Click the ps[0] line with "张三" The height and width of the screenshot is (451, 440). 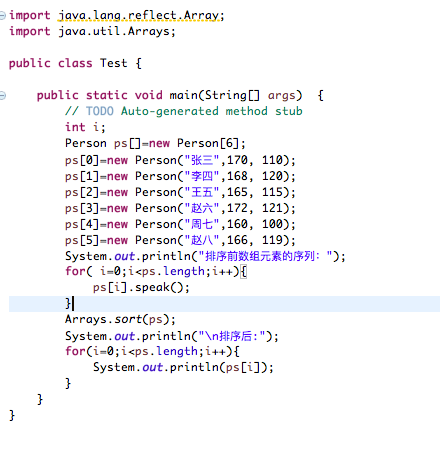tap(180, 160)
